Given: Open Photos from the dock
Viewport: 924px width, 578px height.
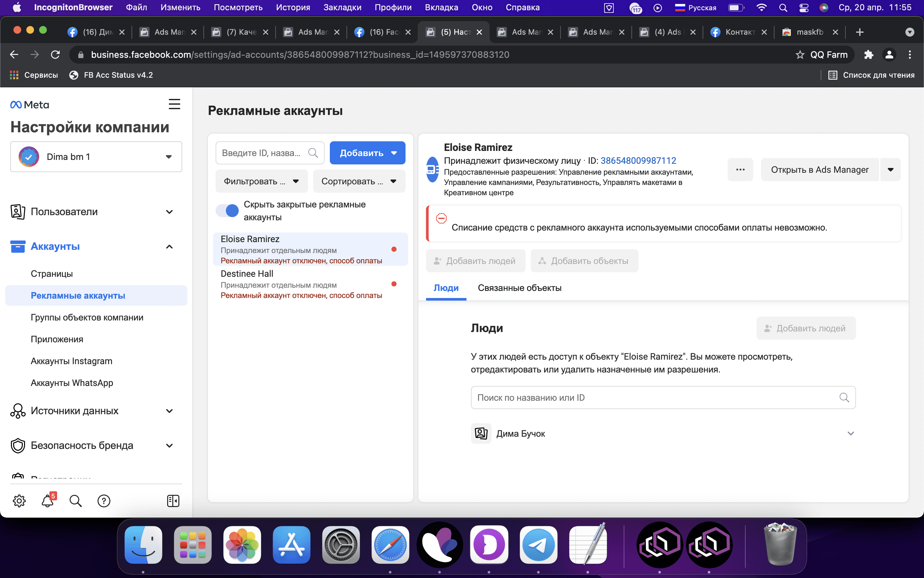Looking at the screenshot, I should 242,545.
